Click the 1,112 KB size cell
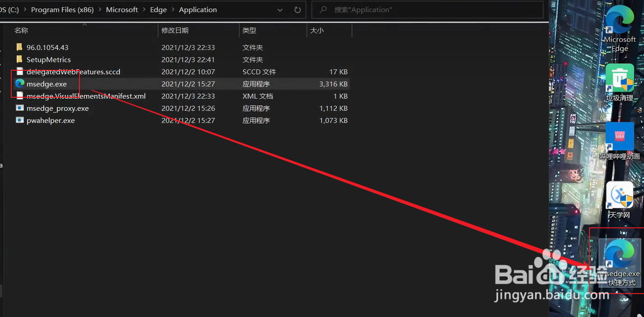 tap(333, 108)
